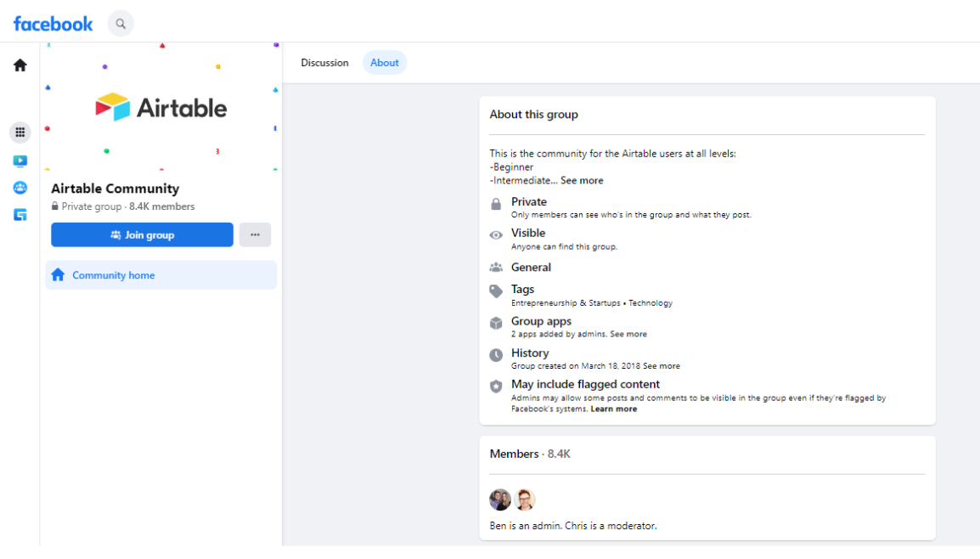Click the Visible eye icon
This screenshot has width=980, height=559.
(496, 235)
